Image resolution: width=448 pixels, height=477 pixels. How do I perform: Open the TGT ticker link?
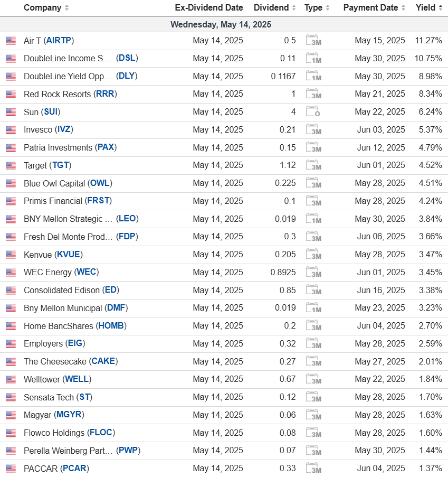[x=61, y=165]
